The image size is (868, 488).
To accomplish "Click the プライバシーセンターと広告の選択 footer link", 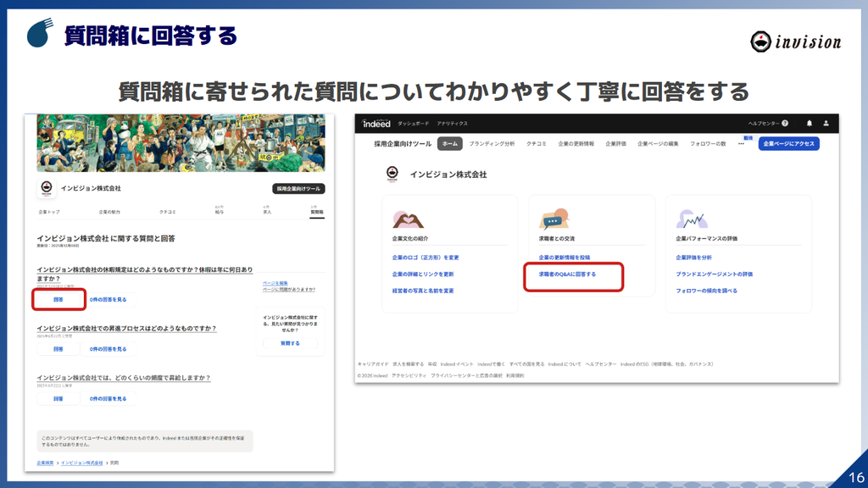I will click(466, 375).
